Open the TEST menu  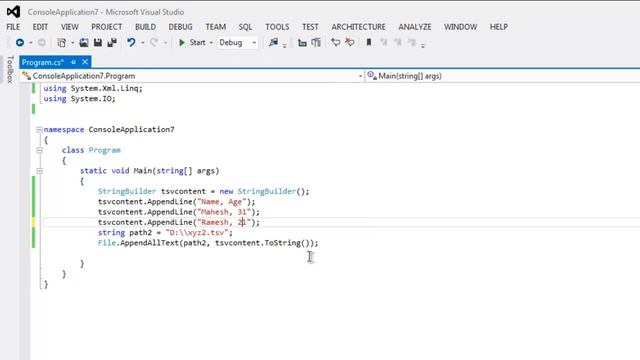click(x=310, y=27)
